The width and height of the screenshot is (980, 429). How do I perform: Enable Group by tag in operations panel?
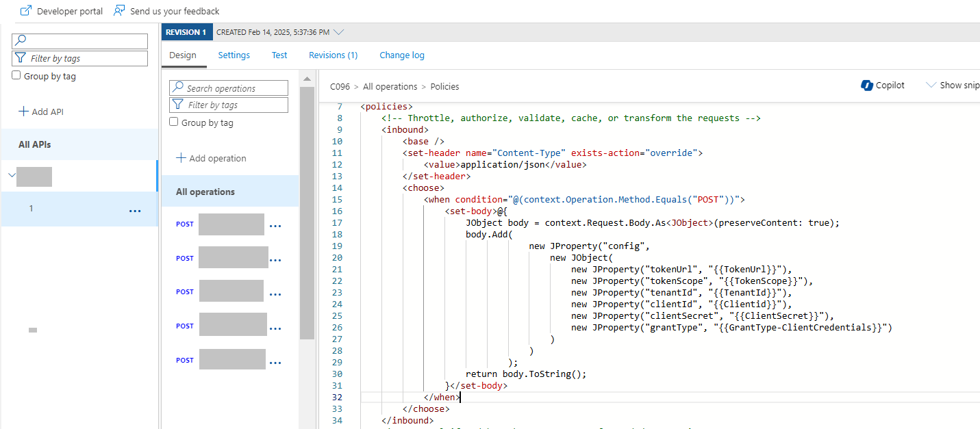pyautogui.click(x=174, y=122)
